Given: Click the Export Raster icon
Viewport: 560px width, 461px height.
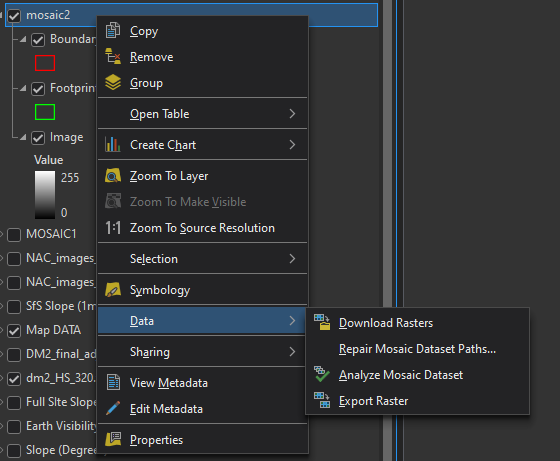Looking at the screenshot, I should click(322, 400).
